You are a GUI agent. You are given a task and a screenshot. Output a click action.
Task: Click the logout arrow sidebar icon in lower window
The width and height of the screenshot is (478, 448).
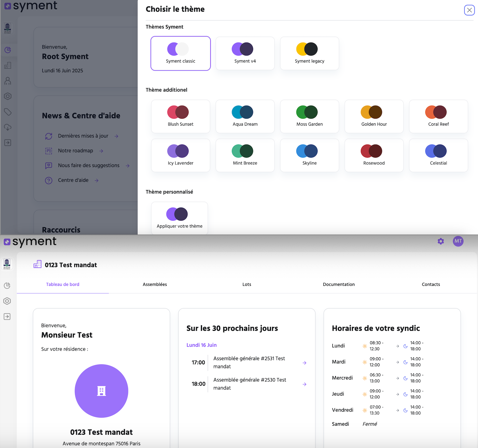[7, 317]
